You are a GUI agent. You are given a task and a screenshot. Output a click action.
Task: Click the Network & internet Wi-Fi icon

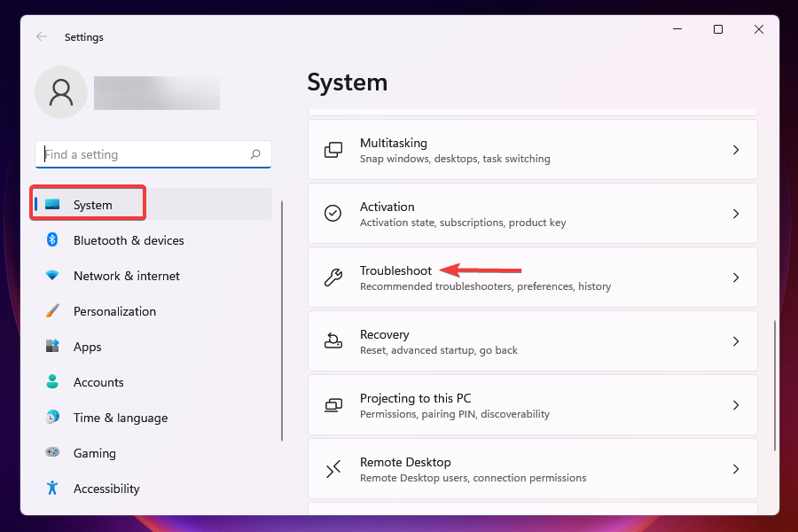[x=52, y=276]
